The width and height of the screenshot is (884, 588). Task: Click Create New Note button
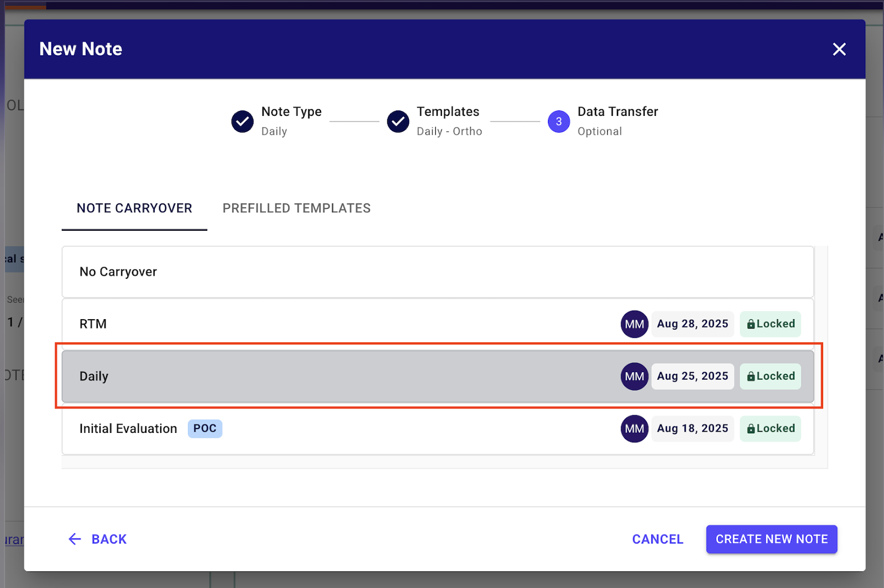(771, 539)
